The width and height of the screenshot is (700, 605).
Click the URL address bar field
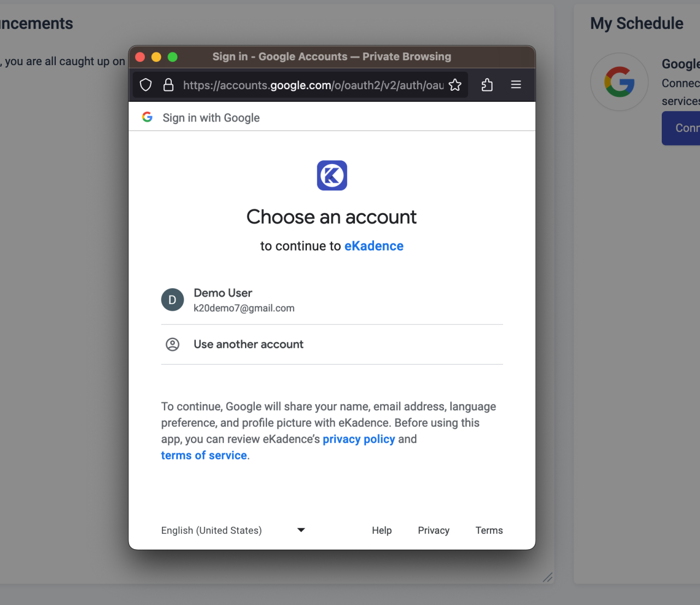313,85
